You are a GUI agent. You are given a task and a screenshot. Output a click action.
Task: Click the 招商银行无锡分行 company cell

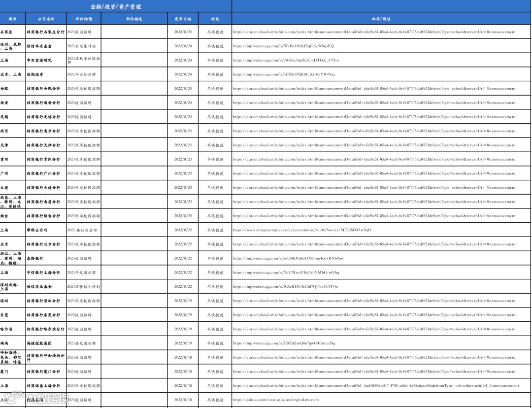pos(46,117)
